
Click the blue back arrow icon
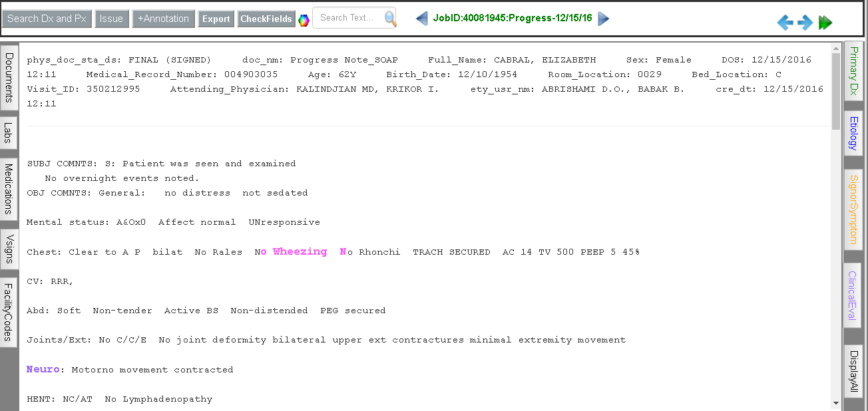[785, 23]
